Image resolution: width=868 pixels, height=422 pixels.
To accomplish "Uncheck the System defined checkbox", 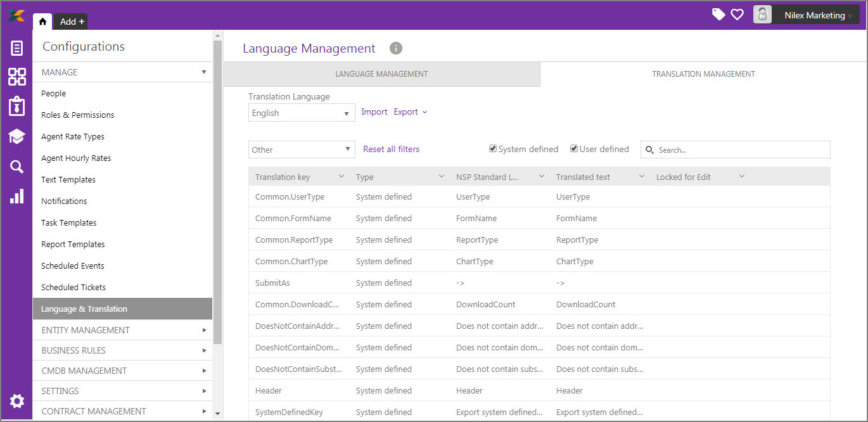I will pyautogui.click(x=493, y=149).
